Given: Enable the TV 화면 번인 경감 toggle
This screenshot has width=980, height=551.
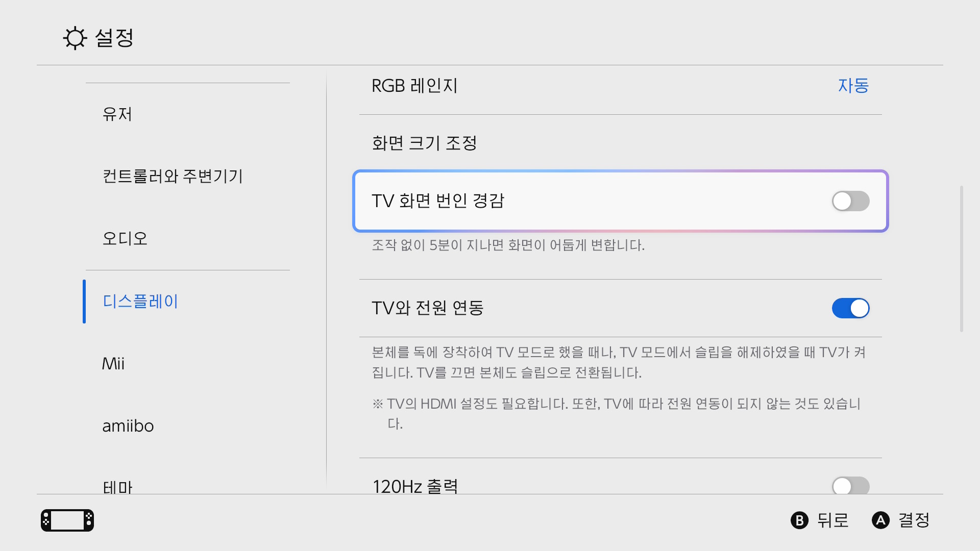Looking at the screenshot, I should click(850, 201).
